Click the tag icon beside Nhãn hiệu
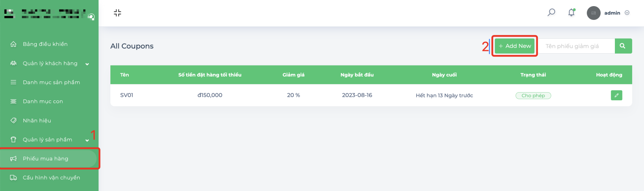The image size is (644, 191). click(13, 120)
